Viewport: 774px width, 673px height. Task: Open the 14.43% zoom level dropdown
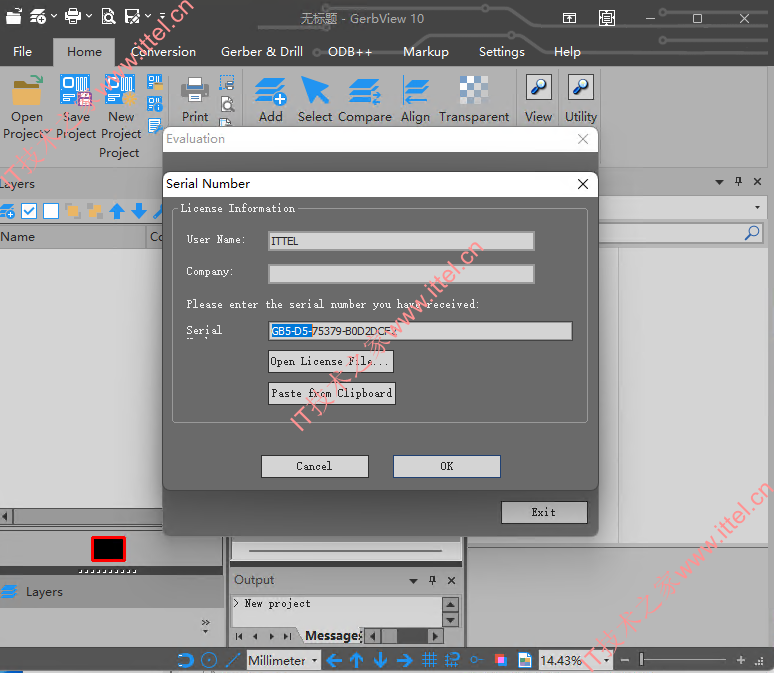pos(607,660)
